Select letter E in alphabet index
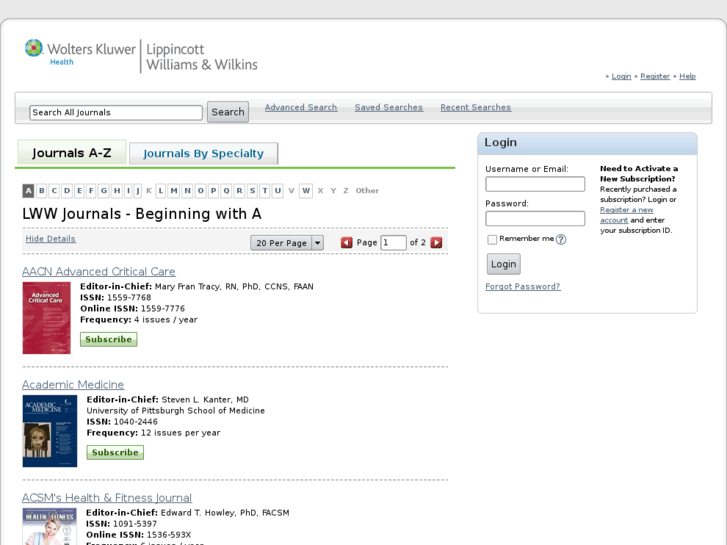This screenshot has width=727, height=545. click(80, 191)
